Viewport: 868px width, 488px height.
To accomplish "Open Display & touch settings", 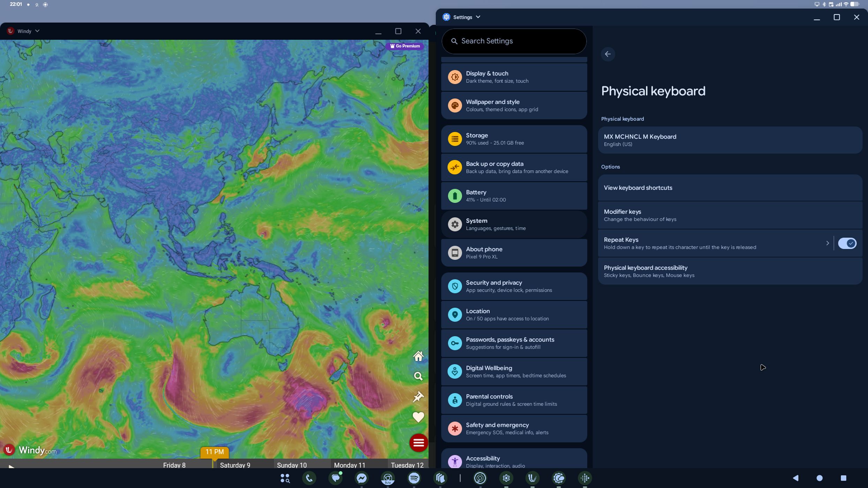I will point(514,77).
